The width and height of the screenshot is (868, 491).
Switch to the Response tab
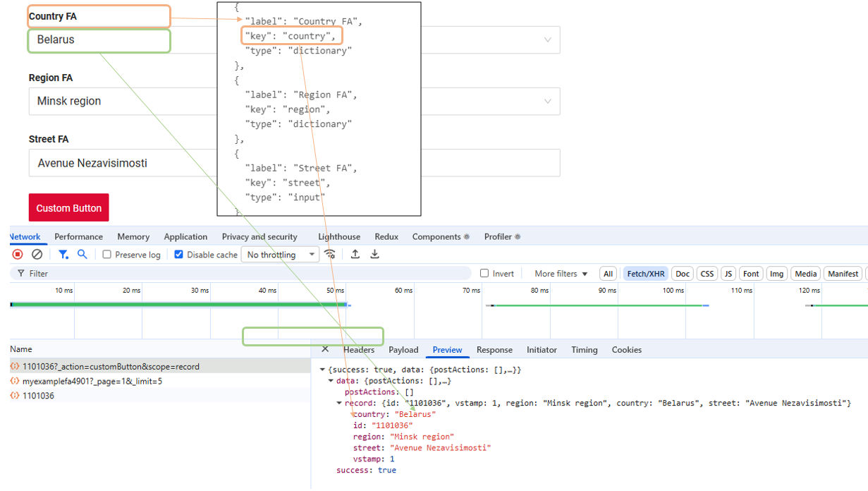click(494, 350)
